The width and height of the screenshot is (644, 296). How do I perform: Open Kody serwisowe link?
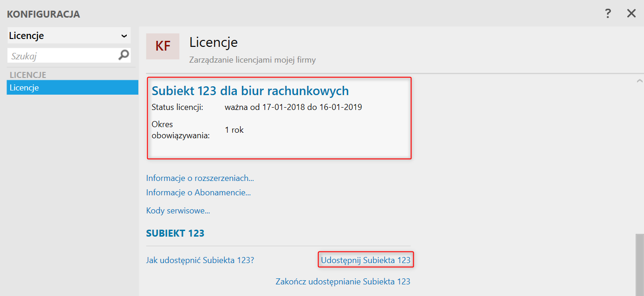178,211
